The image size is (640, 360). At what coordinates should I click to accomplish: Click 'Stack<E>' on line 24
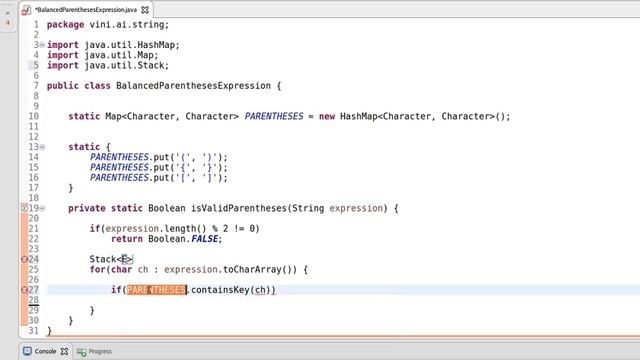[111, 259]
